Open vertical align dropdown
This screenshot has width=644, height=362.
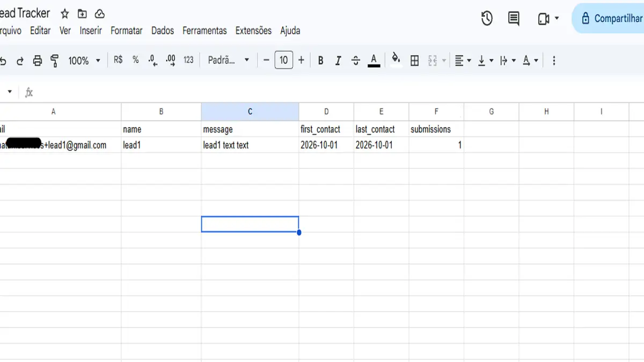click(485, 61)
